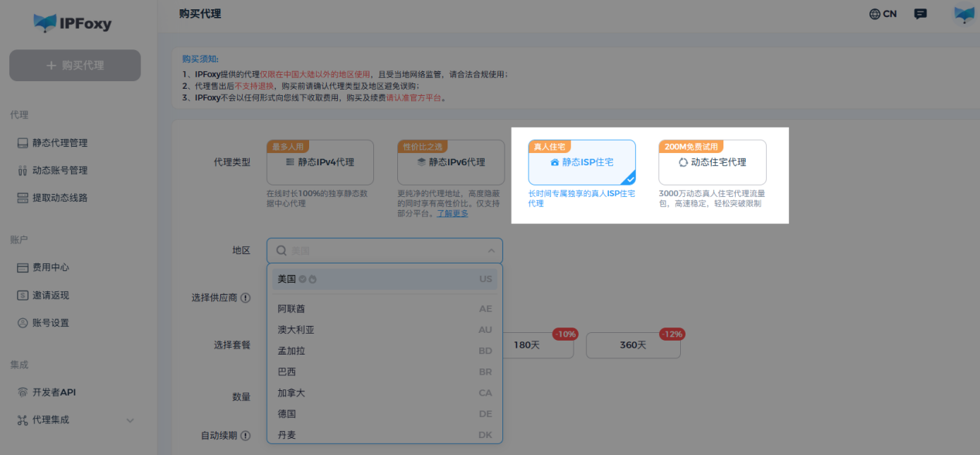The width and height of the screenshot is (980, 455).
Task: Select 静态ISP住宅 proxy type
Action: pos(582,162)
